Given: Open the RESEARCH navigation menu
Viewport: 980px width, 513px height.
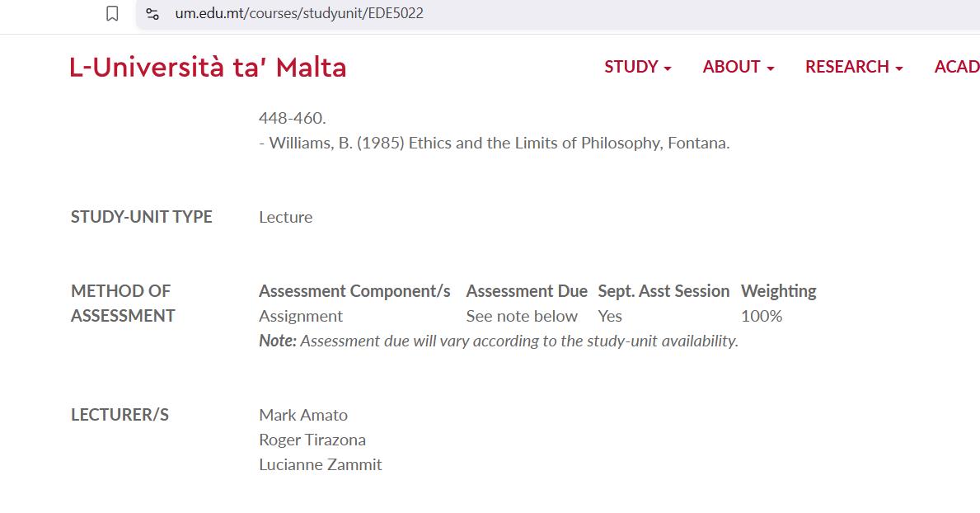Looking at the screenshot, I should tap(847, 67).
